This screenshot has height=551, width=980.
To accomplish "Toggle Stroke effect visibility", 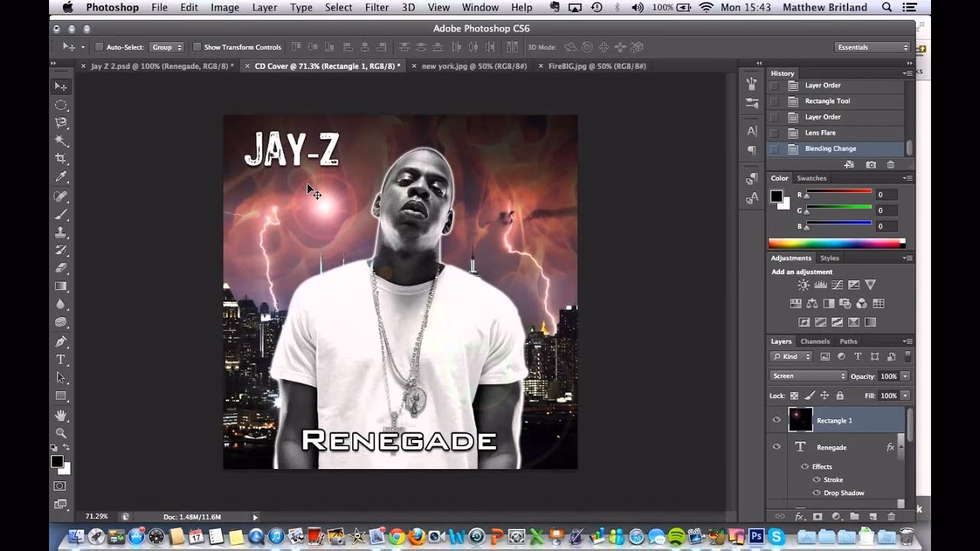I will pos(816,480).
